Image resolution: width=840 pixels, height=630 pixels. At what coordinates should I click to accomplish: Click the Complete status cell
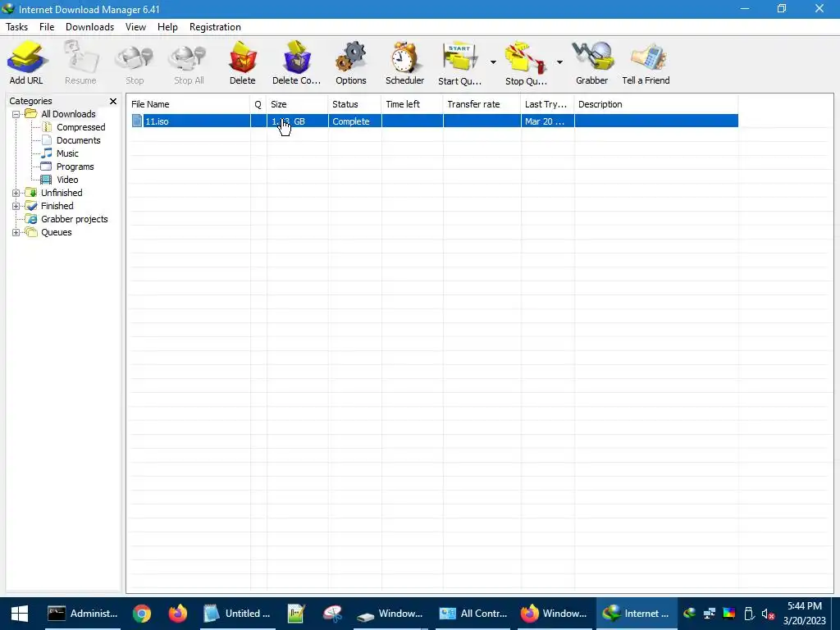[x=355, y=121]
